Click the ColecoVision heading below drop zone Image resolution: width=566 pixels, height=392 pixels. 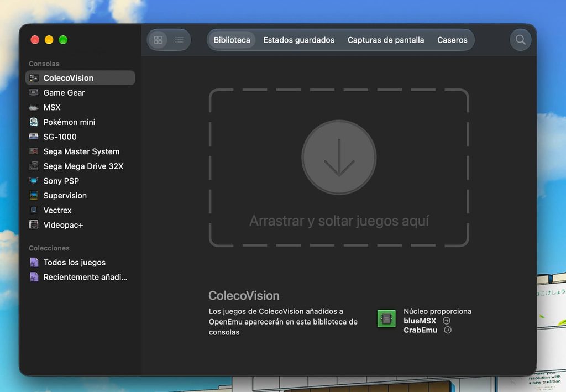tap(244, 296)
